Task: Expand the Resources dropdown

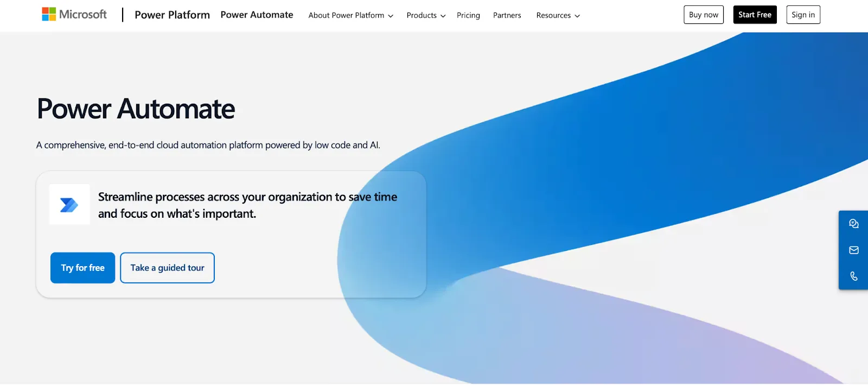Action: (x=558, y=15)
